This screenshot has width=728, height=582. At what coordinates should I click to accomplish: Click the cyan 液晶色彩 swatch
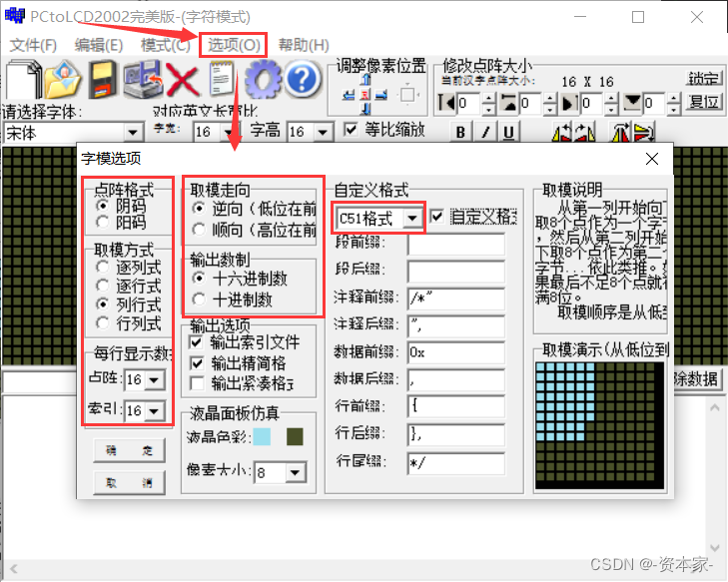pos(263,436)
